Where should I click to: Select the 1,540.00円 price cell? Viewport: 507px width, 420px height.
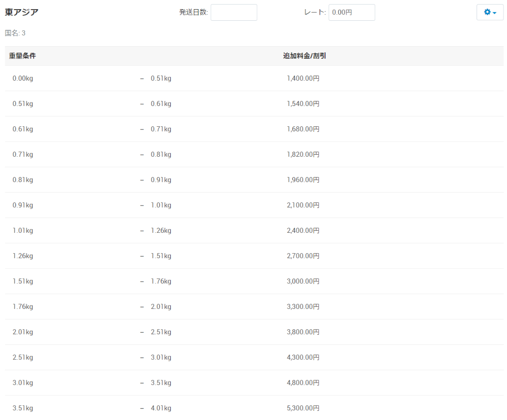(x=303, y=103)
